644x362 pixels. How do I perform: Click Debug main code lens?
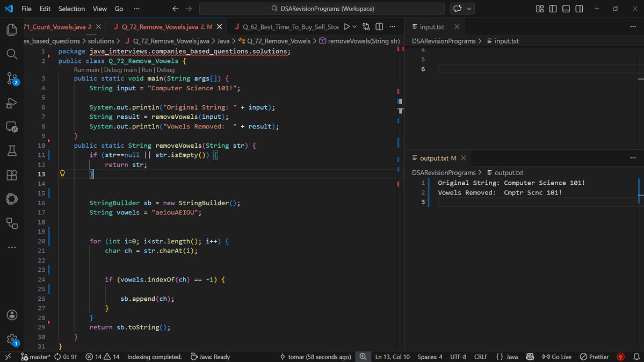tap(120, 70)
